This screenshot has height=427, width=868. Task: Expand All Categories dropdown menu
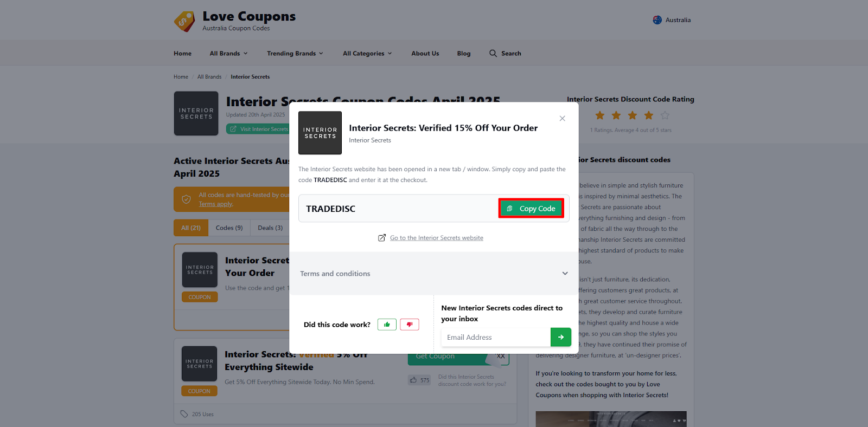[367, 54]
